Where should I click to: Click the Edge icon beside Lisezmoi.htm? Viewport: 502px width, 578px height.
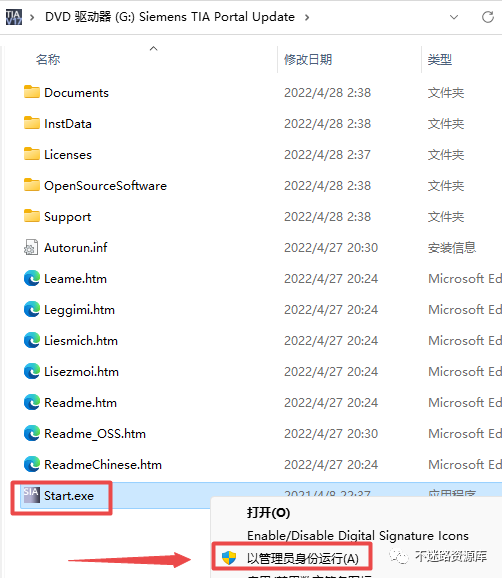click(32, 371)
